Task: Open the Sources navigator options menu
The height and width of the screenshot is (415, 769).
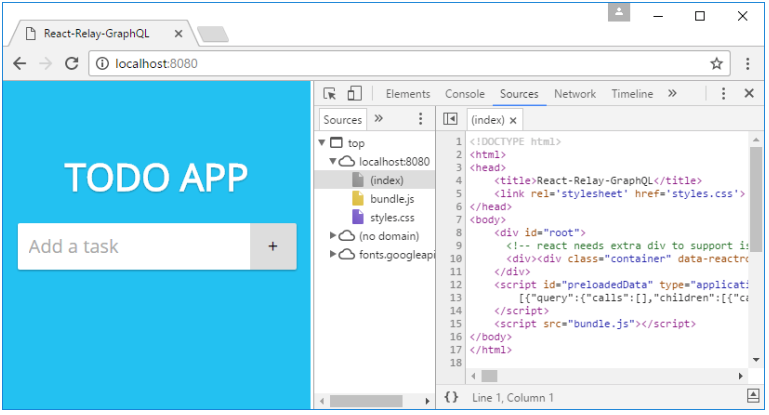Action: [420, 119]
